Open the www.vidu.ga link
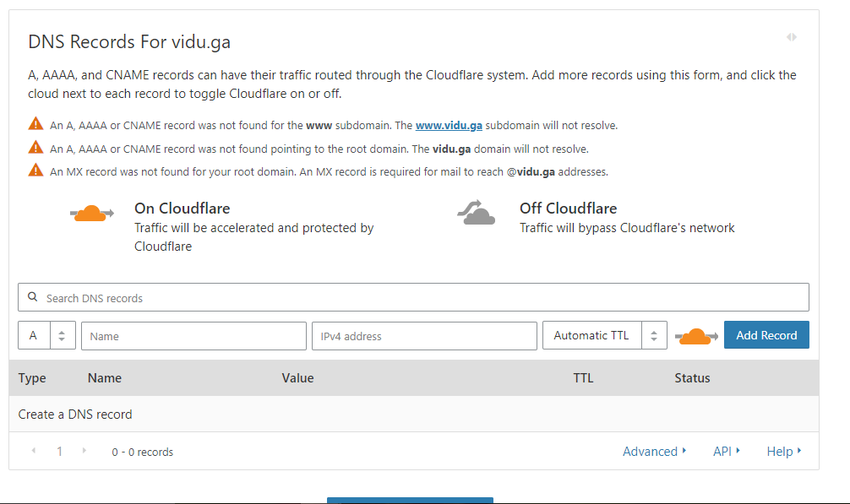Screen dimensions: 850x504 click(449, 125)
